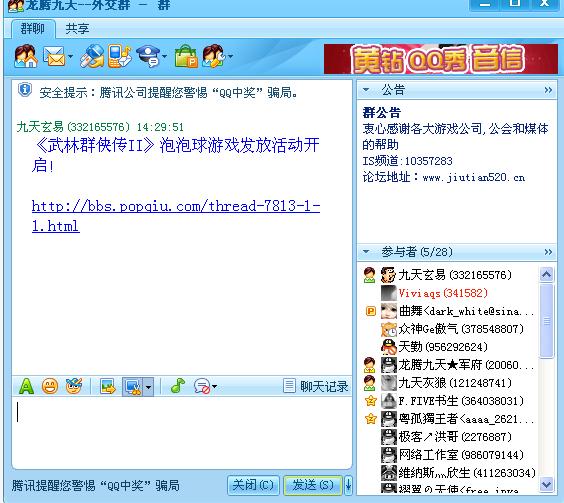Open the smiley emoticon picker
Image resolution: width=564 pixels, height=503 pixels.
(x=50, y=387)
